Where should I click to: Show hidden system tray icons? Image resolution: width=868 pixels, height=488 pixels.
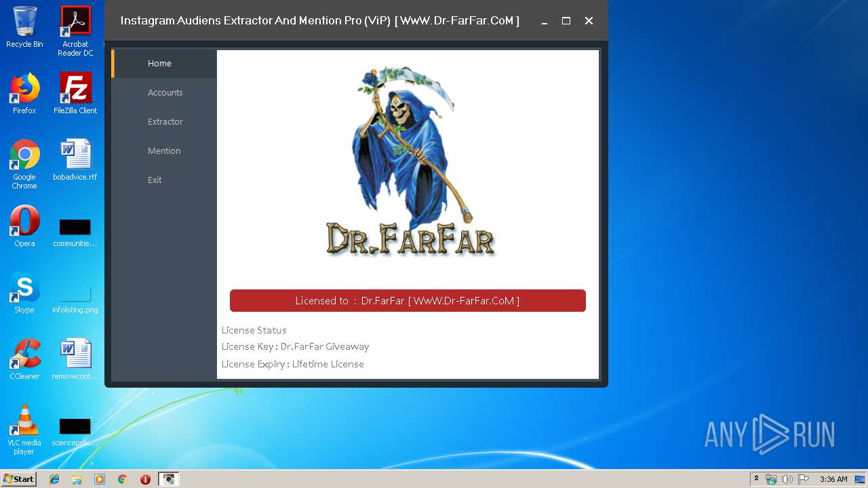click(x=756, y=479)
